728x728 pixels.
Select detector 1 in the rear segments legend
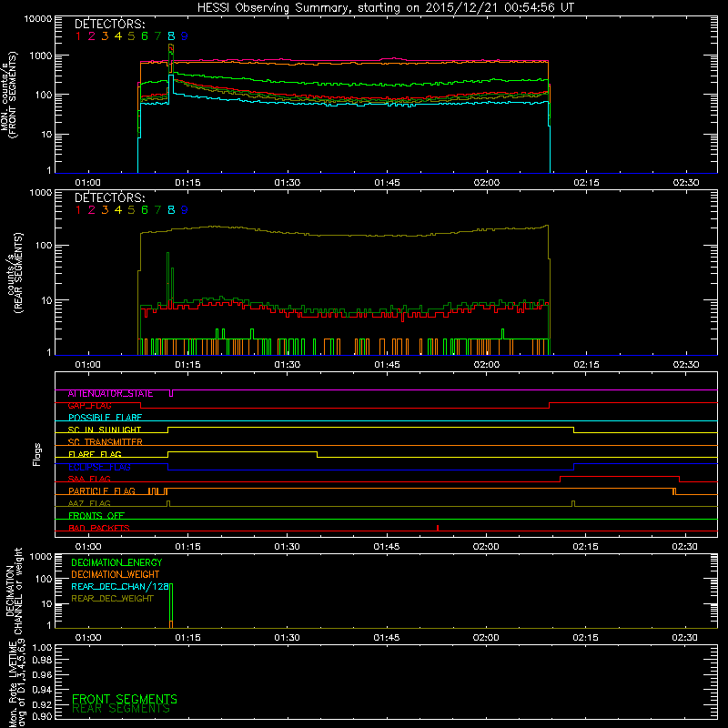78,210
